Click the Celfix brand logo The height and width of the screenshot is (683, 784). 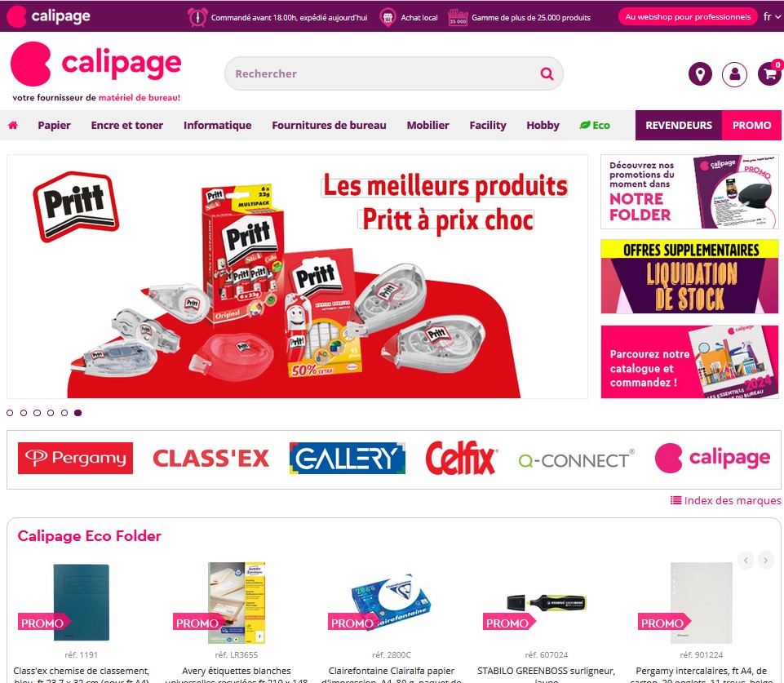462,458
